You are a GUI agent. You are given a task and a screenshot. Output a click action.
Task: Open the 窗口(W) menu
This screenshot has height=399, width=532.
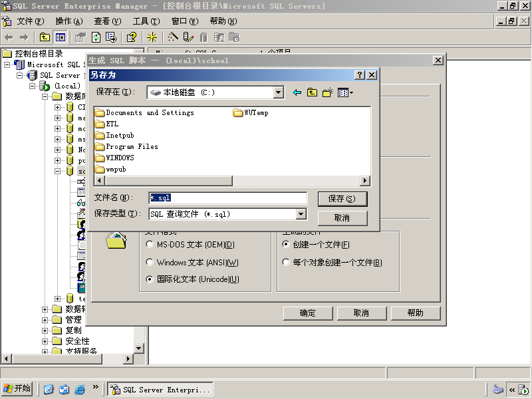(185, 21)
